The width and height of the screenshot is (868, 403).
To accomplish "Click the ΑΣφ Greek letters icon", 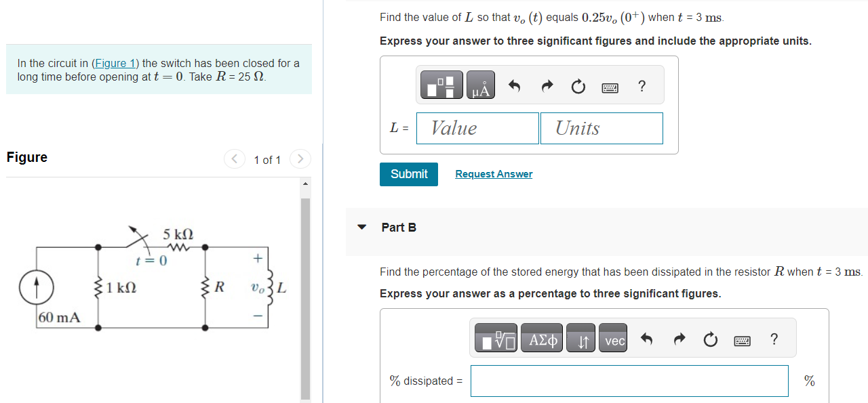I will 541,339.
